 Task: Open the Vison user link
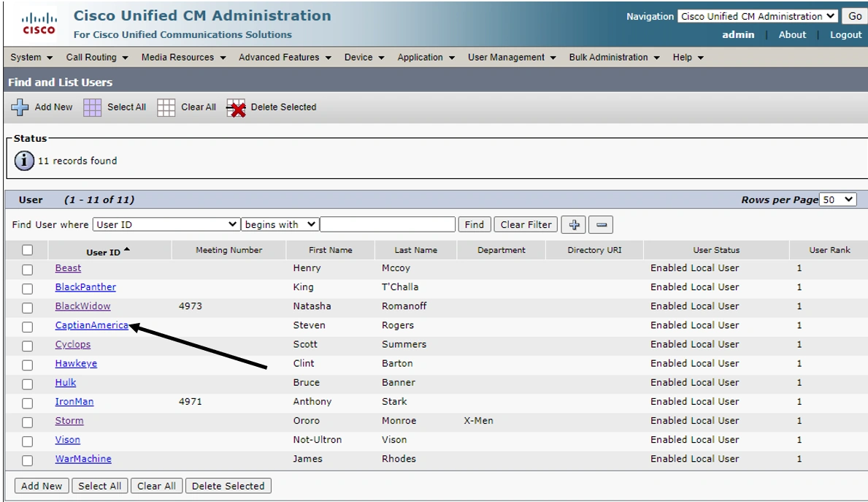coord(68,440)
